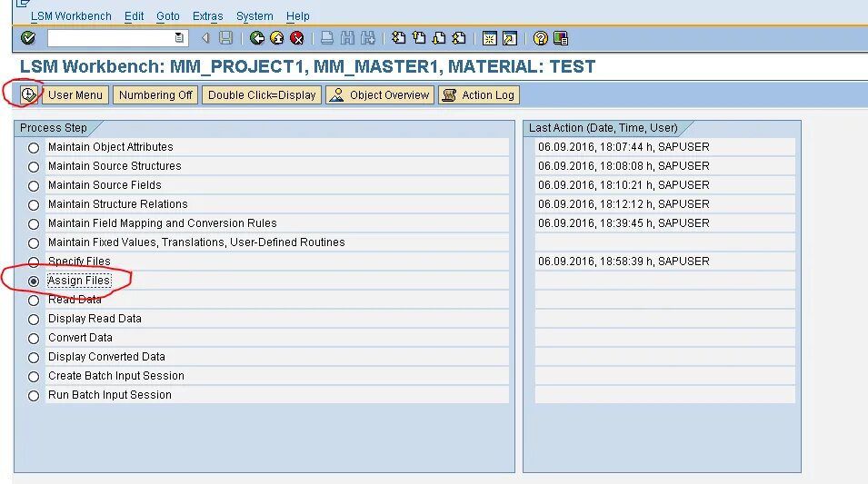
Task: Click the First Page icon
Action: coord(399,37)
